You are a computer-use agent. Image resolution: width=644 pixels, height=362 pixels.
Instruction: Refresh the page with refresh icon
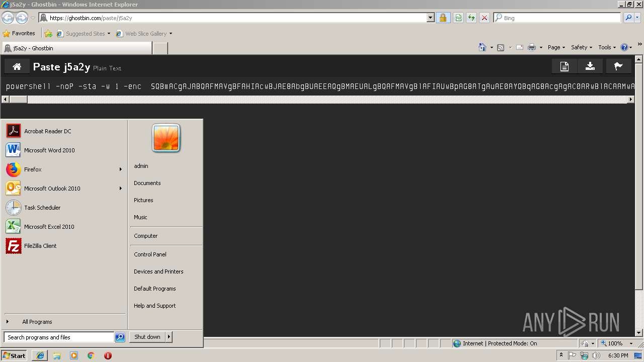(471, 18)
